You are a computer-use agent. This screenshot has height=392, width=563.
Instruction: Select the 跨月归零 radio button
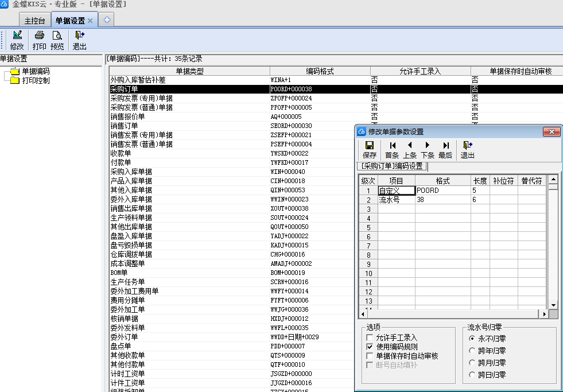point(472,363)
